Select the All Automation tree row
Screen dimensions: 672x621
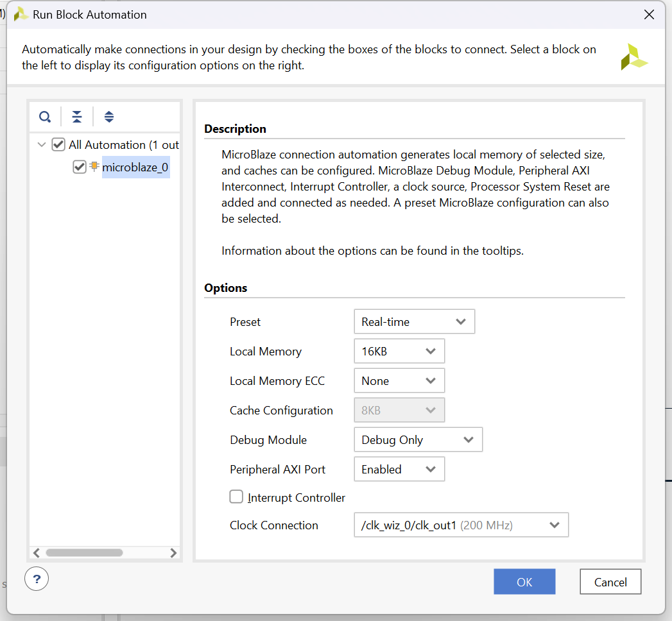(124, 145)
